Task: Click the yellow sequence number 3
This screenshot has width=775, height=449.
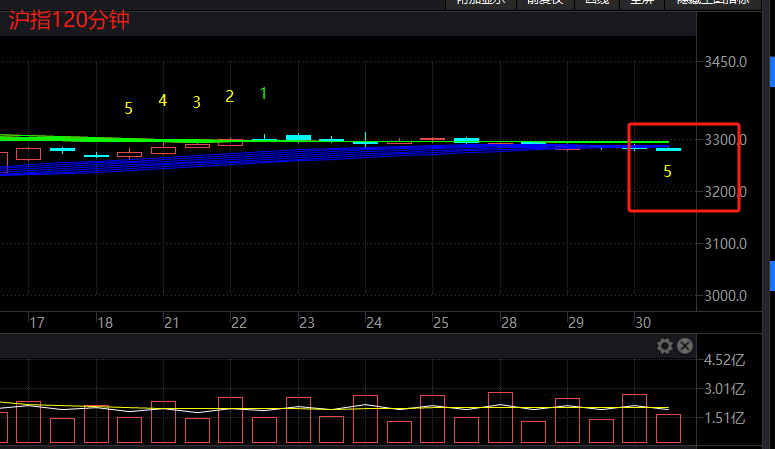Action: 197,102
